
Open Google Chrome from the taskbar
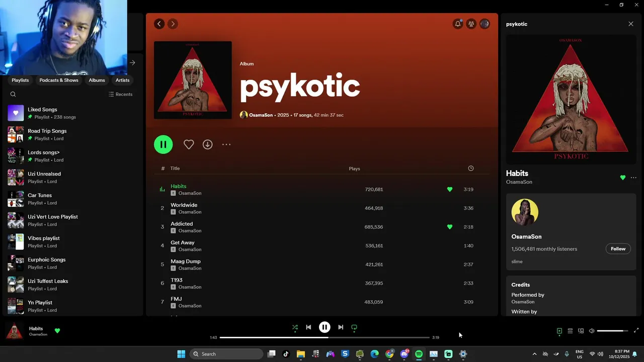click(x=389, y=354)
